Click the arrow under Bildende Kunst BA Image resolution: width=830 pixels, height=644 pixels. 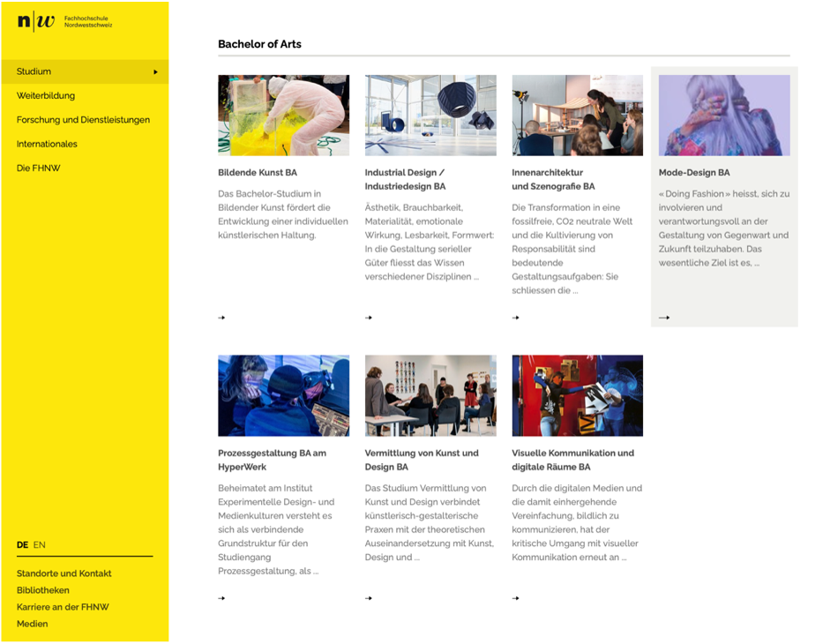pyautogui.click(x=221, y=318)
